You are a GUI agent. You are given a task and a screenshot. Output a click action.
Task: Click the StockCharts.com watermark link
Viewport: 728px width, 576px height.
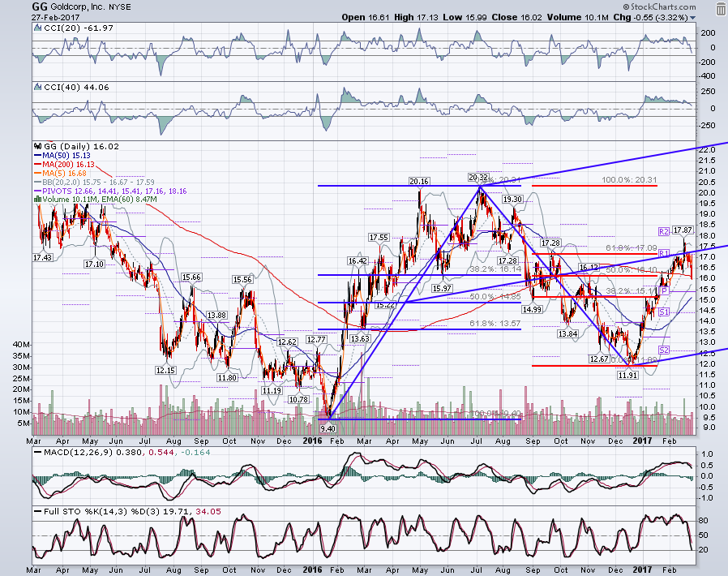pyautogui.click(x=659, y=6)
